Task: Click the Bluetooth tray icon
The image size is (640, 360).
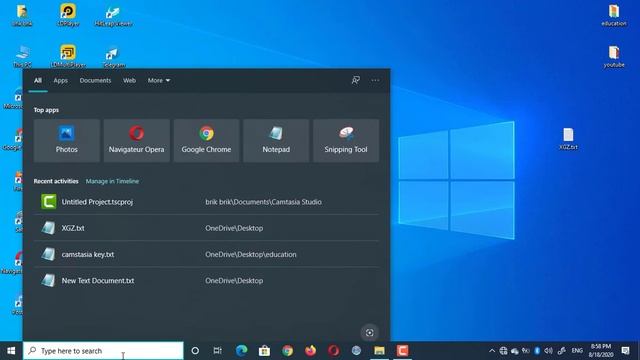Action: tap(537, 351)
